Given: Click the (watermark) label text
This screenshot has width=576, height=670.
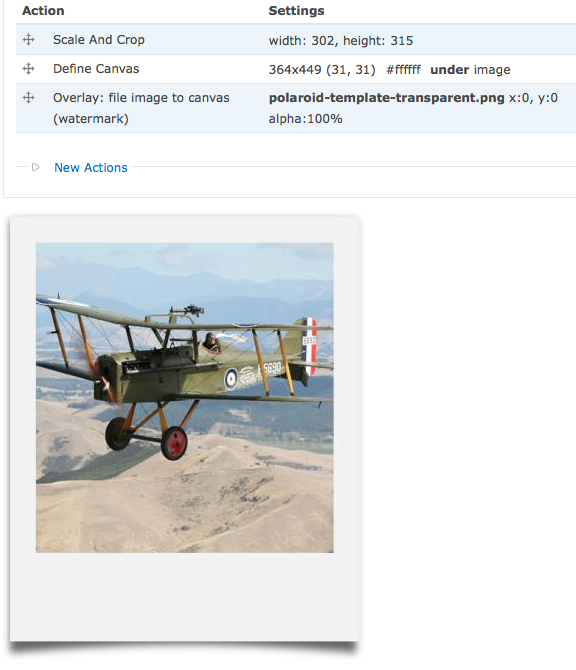Looking at the screenshot, I should [x=91, y=119].
